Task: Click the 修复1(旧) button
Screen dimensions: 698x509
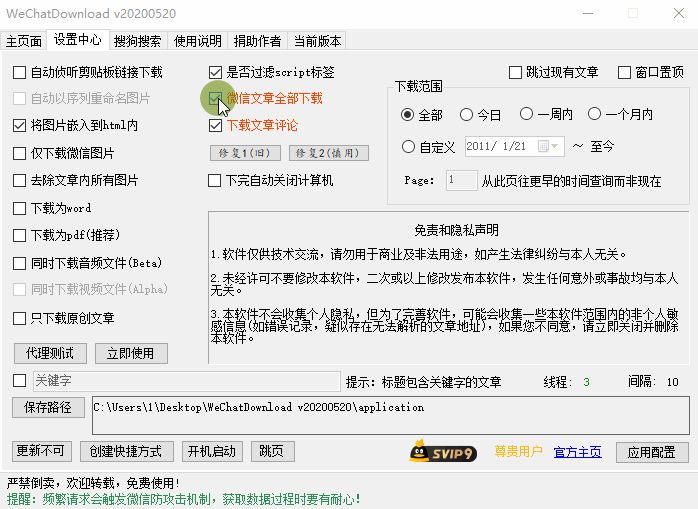Action: [245, 153]
